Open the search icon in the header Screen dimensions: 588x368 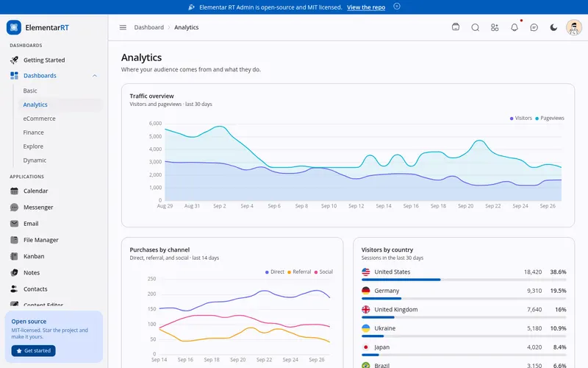pyautogui.click(x=475, y=27)
